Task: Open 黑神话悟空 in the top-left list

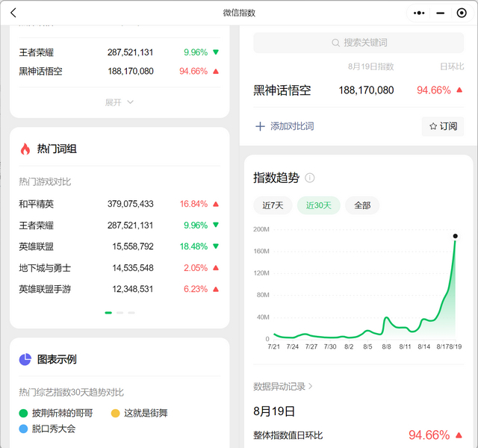Action: (40, 72)
